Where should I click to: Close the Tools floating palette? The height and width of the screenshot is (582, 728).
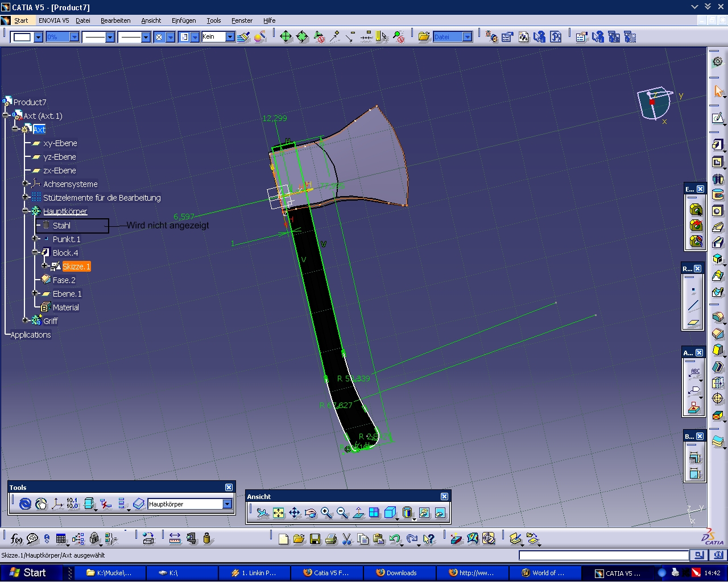click(229, 487)
